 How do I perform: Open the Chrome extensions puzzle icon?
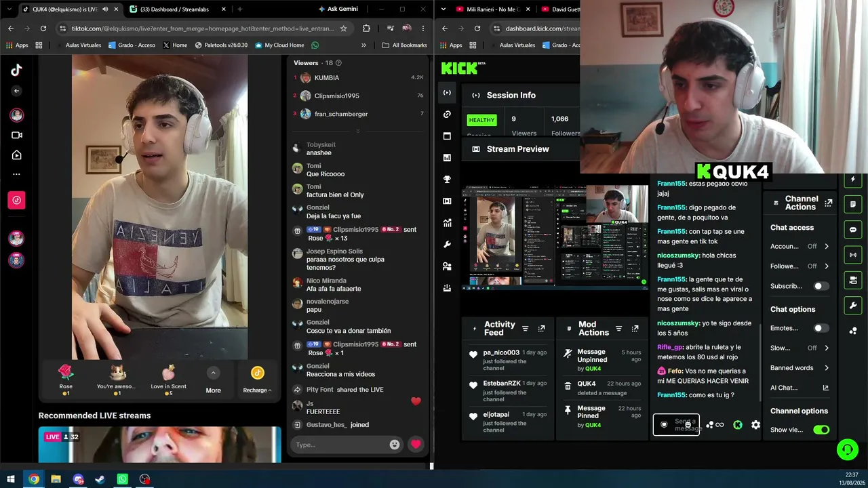click(366, 28)
